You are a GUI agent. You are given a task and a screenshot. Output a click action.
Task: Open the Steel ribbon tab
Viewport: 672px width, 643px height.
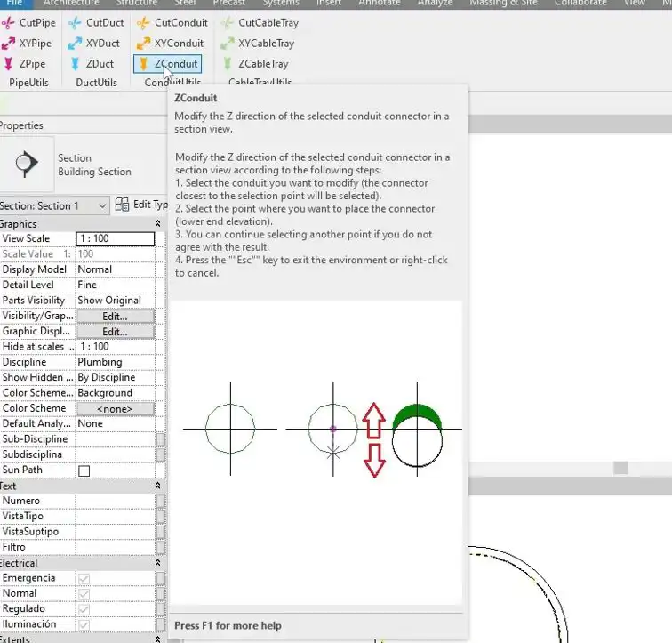185,3
